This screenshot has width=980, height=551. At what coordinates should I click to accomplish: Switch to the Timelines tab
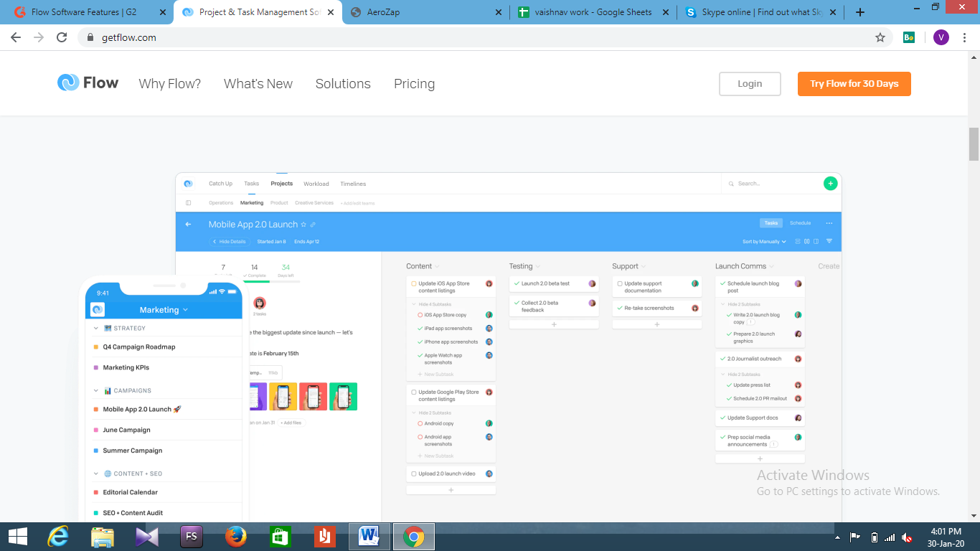353,184
